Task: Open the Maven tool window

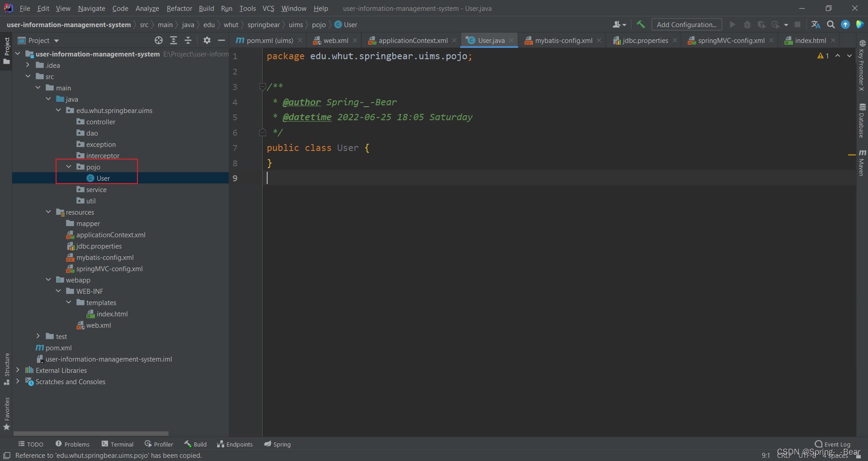Action: [862, 163]
